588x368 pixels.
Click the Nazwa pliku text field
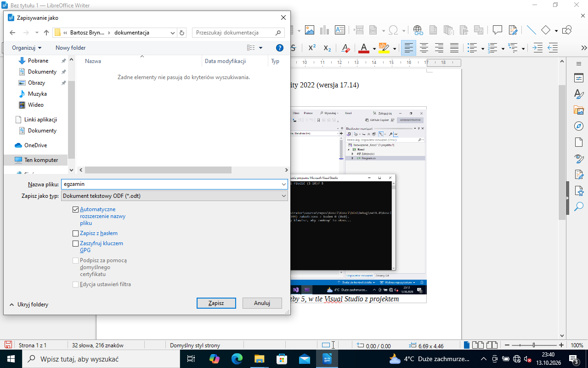click(x=170, y=184)
